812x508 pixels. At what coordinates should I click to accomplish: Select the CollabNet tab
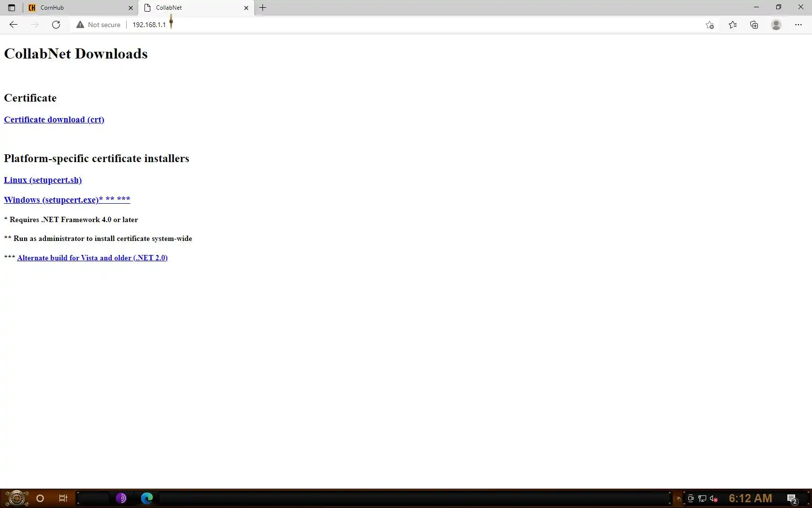tap(196, 8)
